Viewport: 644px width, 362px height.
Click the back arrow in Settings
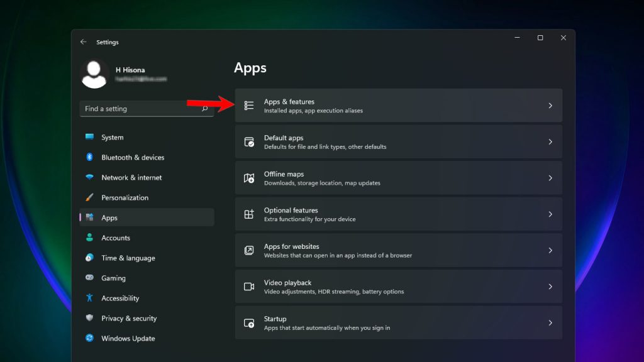tap(84, 42)
